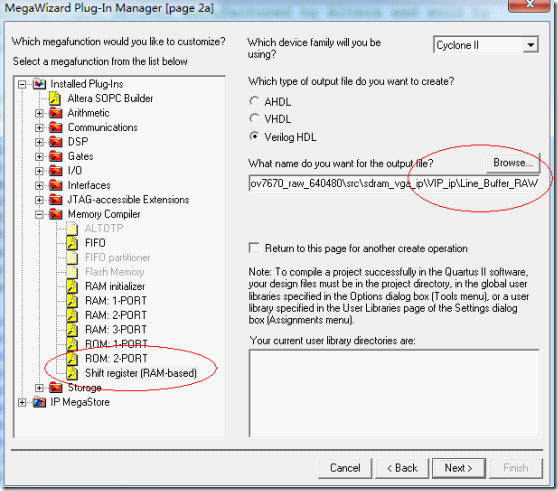Click the ROM: 2-PORT wizard icon
558x491 pixels.
(72, 359)
